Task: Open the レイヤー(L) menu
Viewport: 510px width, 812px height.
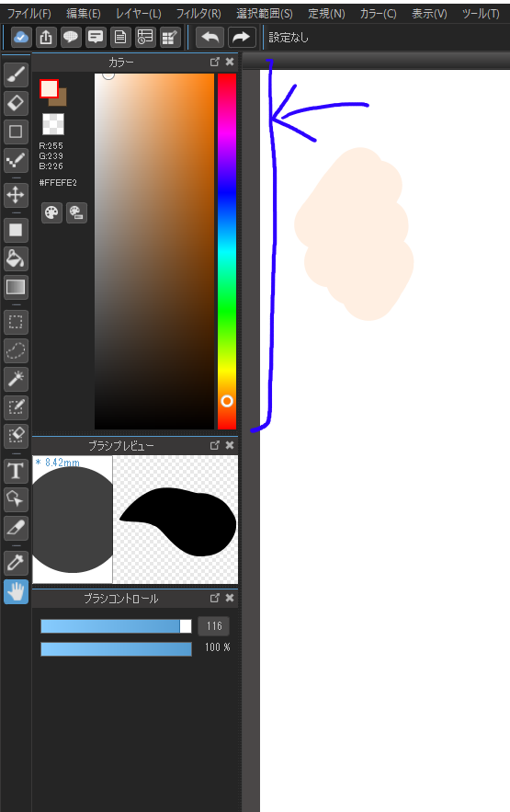Action: click(138, 14)
